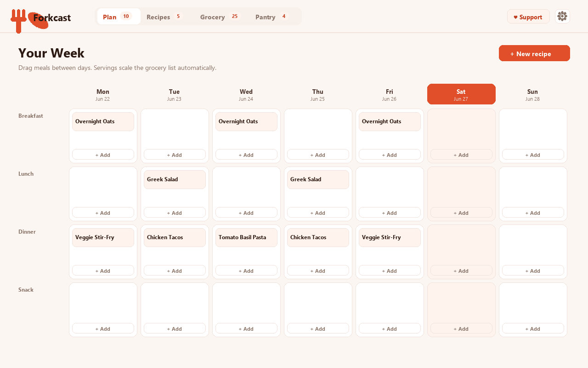
Task: Click the Breakfast row label
Action: [31, 116]
